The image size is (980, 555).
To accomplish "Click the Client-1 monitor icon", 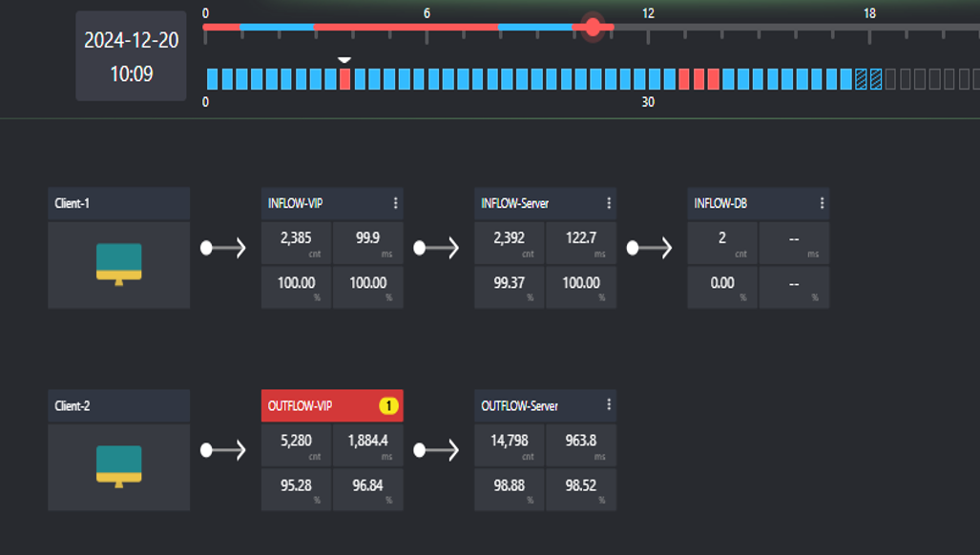I will [x=118, y=263].
